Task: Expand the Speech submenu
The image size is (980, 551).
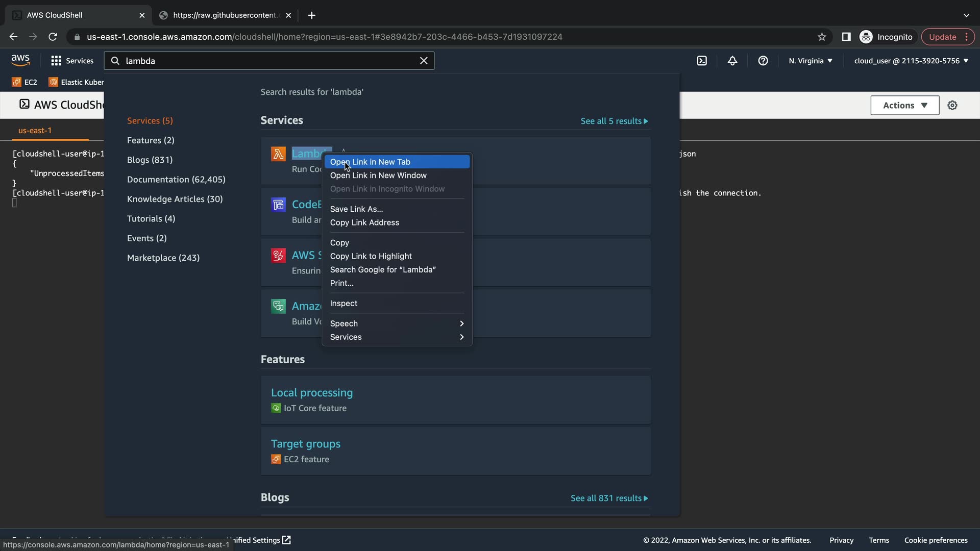Action: tap(396, 323)
